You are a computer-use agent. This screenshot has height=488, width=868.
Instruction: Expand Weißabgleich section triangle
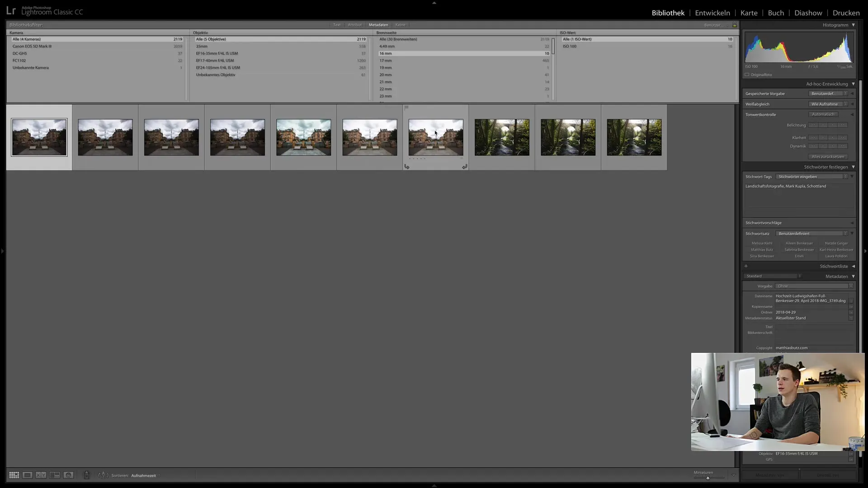coord(852,104)
